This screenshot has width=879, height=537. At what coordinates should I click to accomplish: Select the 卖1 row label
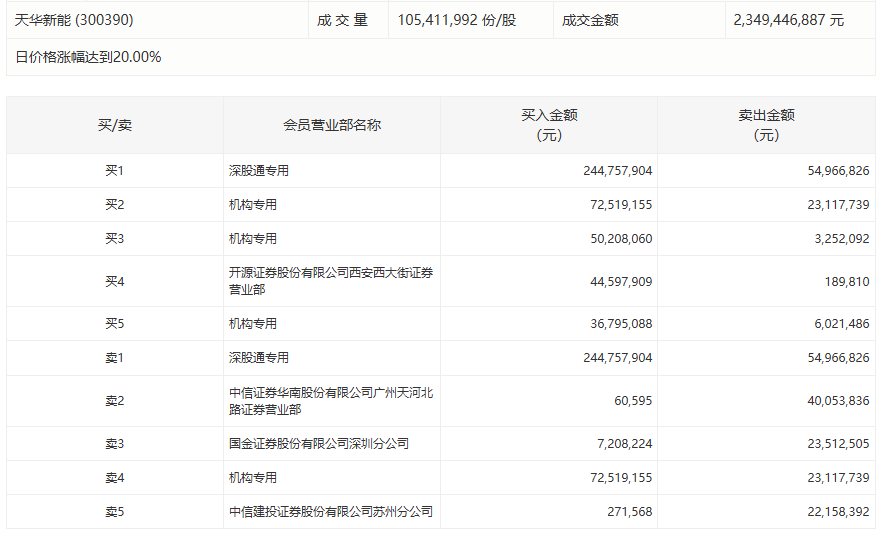[x=114, y=358]
